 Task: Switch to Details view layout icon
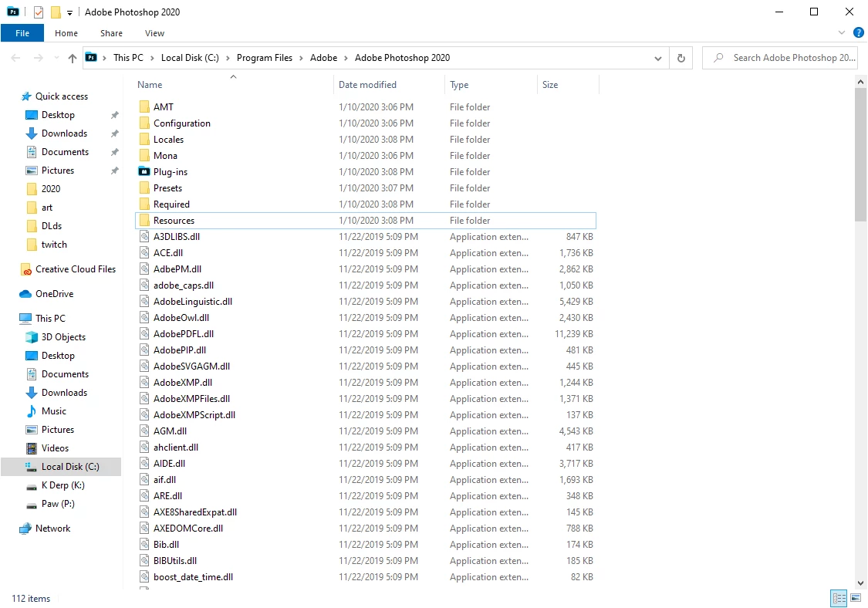pos(839,598)
